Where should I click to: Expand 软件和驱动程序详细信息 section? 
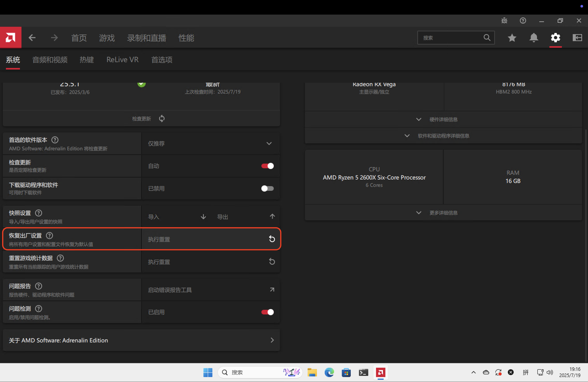pos(443,136)
